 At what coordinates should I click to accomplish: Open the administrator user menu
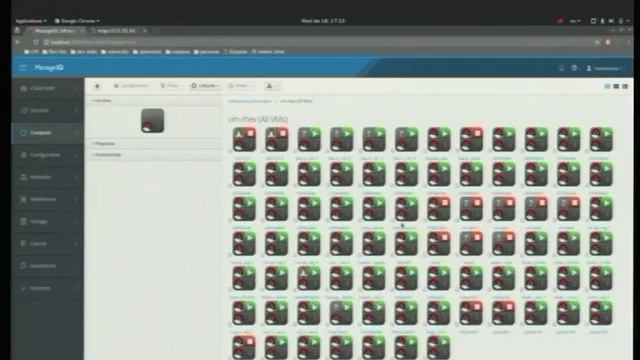tap(605, 68)
